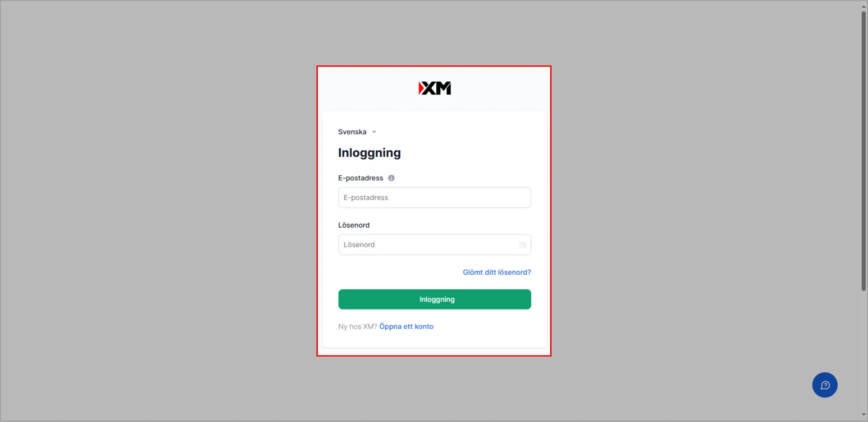This screenshot has height=422, width=868.
Task: Open the Svenska language selector
Action: click(357, 132)
